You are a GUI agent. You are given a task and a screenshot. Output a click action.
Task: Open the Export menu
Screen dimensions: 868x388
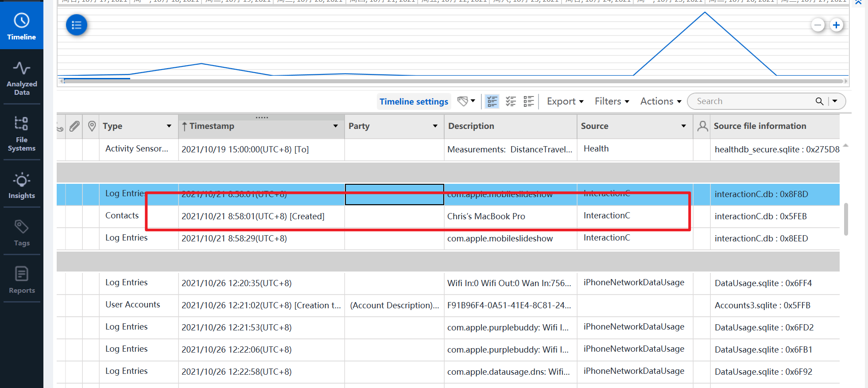click(x=565, y=101)
